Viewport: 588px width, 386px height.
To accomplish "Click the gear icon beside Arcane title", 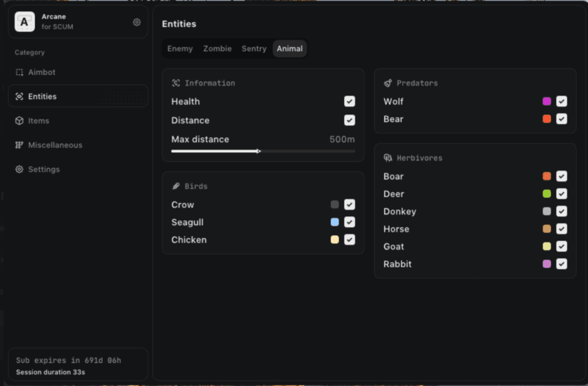I will point(137,22).
